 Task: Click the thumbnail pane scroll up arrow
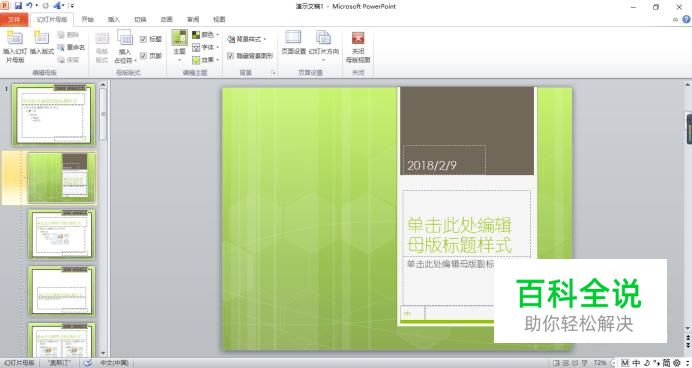click(x=103, y=84)
